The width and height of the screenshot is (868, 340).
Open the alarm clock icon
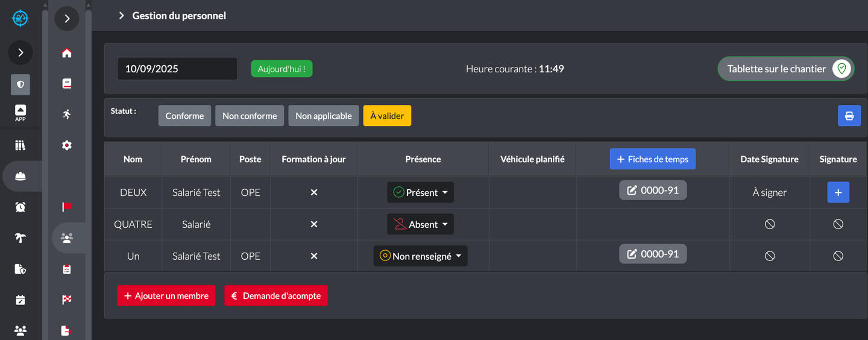(x=20, y=207)
